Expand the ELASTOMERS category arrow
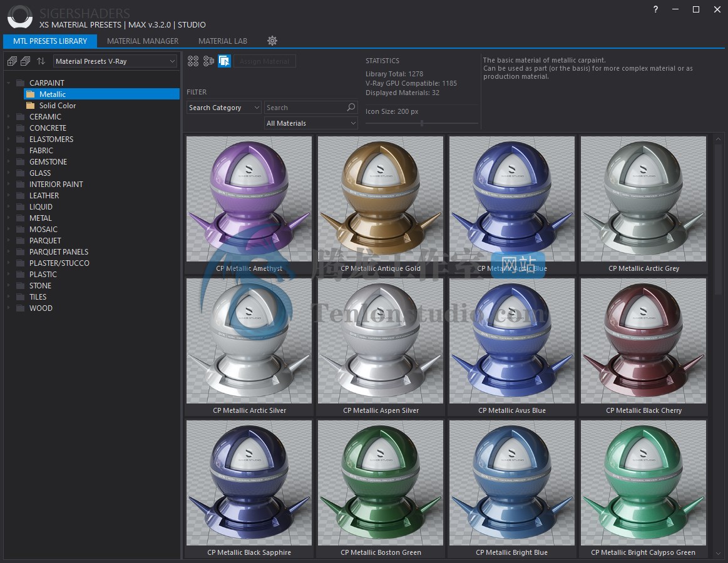The height and width of the screenshot is (563, 728). click(x=8, y=139)
